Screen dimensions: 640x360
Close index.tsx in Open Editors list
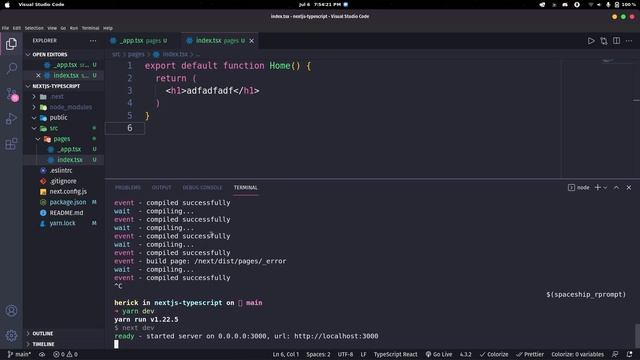pyautogui.click(x=38, y=76)
